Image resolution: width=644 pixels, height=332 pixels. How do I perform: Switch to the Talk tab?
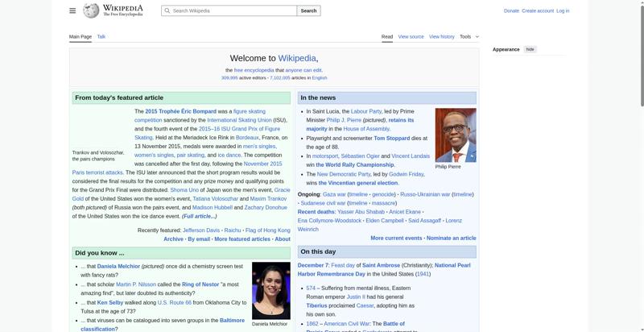101,36
